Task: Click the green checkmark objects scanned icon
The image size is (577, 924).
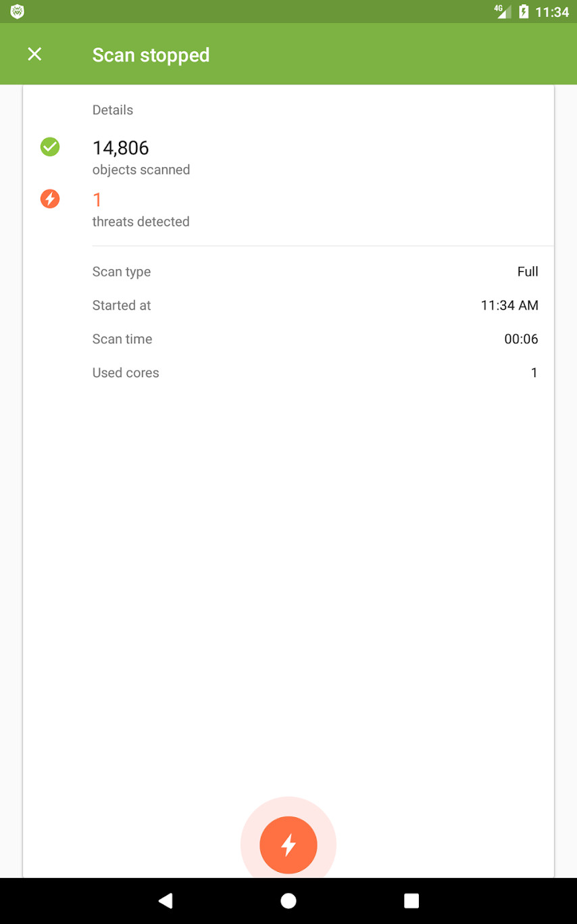Action: point(50,147)
